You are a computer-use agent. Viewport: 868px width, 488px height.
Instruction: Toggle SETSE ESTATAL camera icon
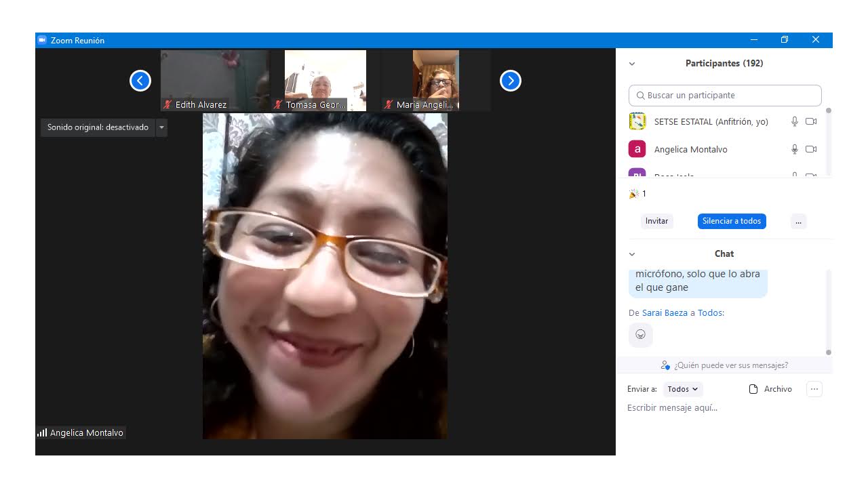pyautogui.click(x=811, y=121)
